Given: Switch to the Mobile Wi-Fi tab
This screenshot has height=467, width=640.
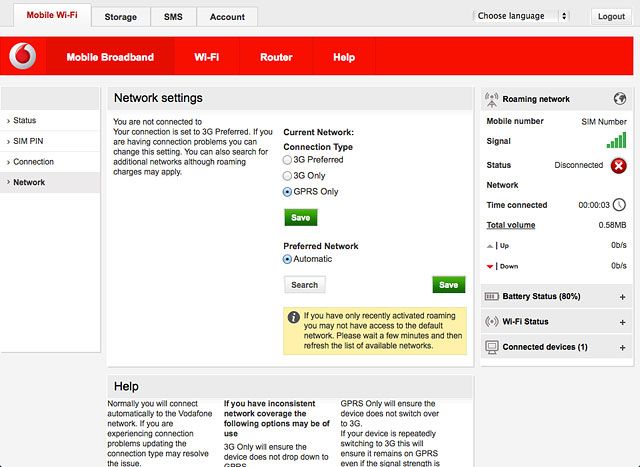Looking at the screenshot, I should [x=52, y=15].
